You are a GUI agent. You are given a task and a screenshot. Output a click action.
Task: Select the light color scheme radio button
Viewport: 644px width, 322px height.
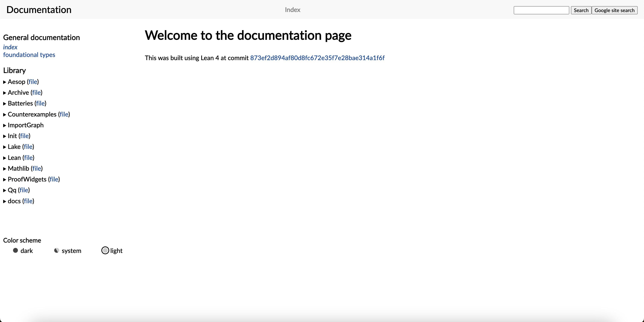pyautogui.click(x=105, y=250)
